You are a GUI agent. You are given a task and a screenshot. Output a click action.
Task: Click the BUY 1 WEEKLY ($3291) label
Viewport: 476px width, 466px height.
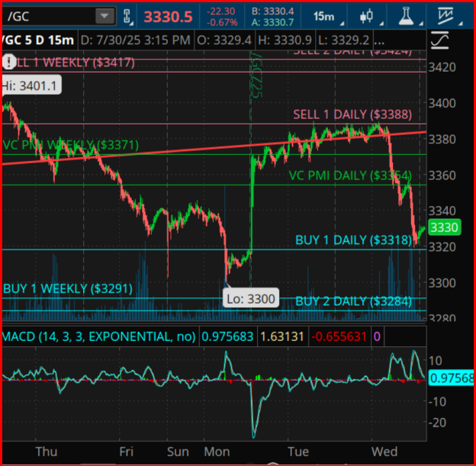(x=68, y=289)
